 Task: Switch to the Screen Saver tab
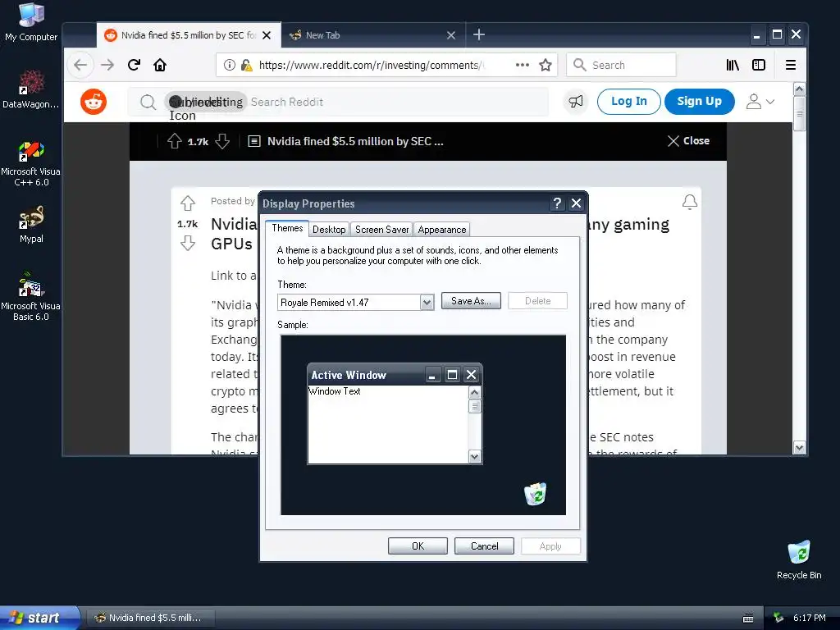(x=382, y=230)
